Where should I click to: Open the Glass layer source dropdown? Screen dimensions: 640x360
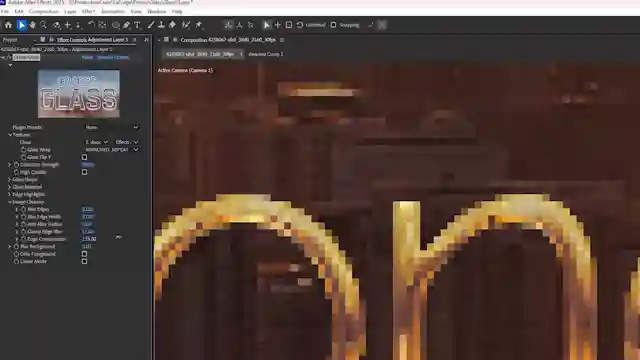click(96, 142)
